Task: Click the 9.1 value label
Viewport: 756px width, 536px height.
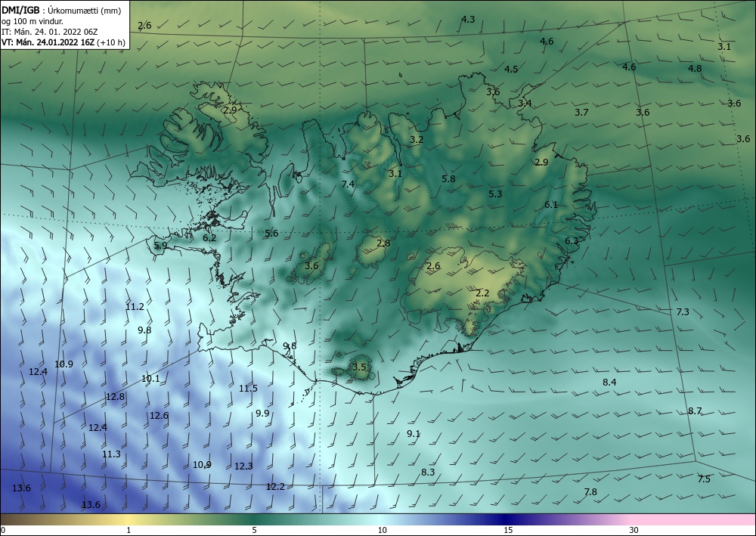Action: [414, 433]
